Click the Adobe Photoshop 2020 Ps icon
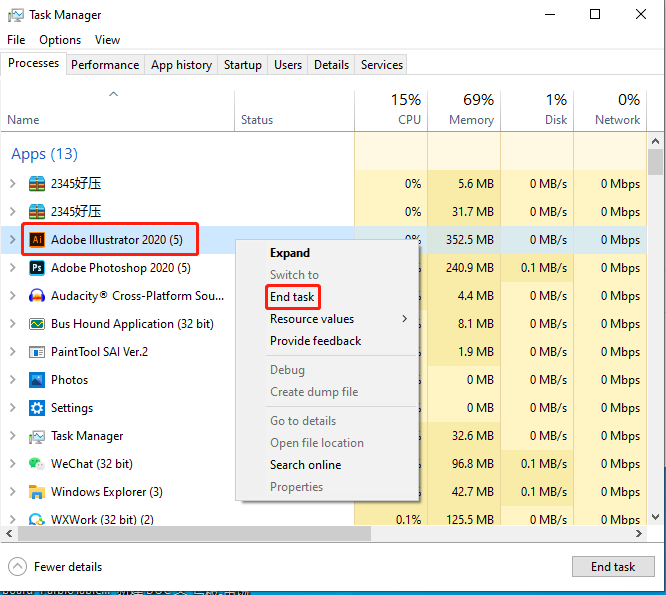Viewport: 666px width, 595px height. [x=37, y=268]
